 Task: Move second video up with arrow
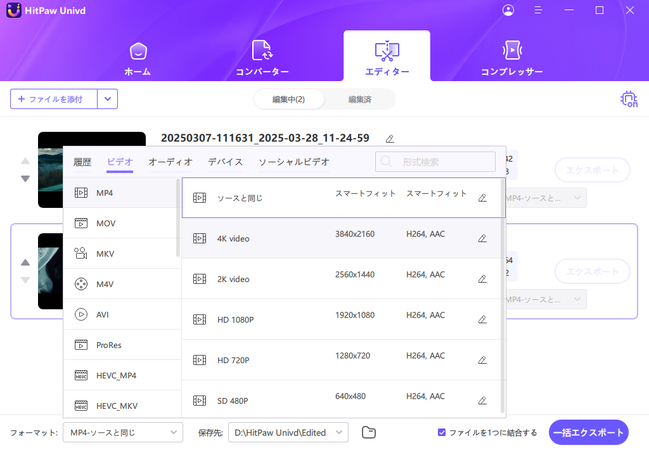point(25,262)
